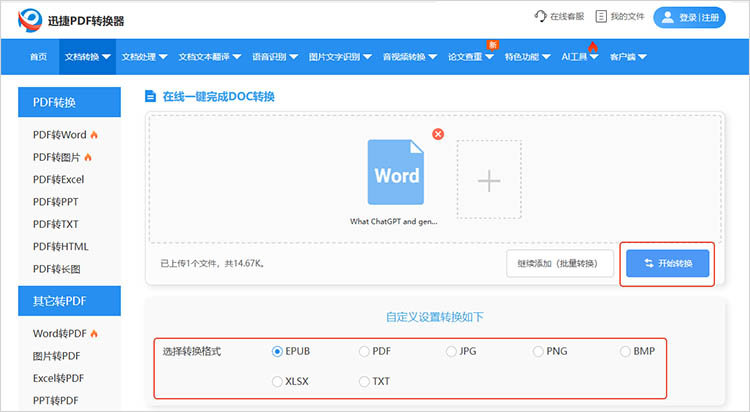Image resolution: width=750 pixels, height=412 pixels.
Task: Click flame icon next to Word转PDF
Action: pos(94,334)
